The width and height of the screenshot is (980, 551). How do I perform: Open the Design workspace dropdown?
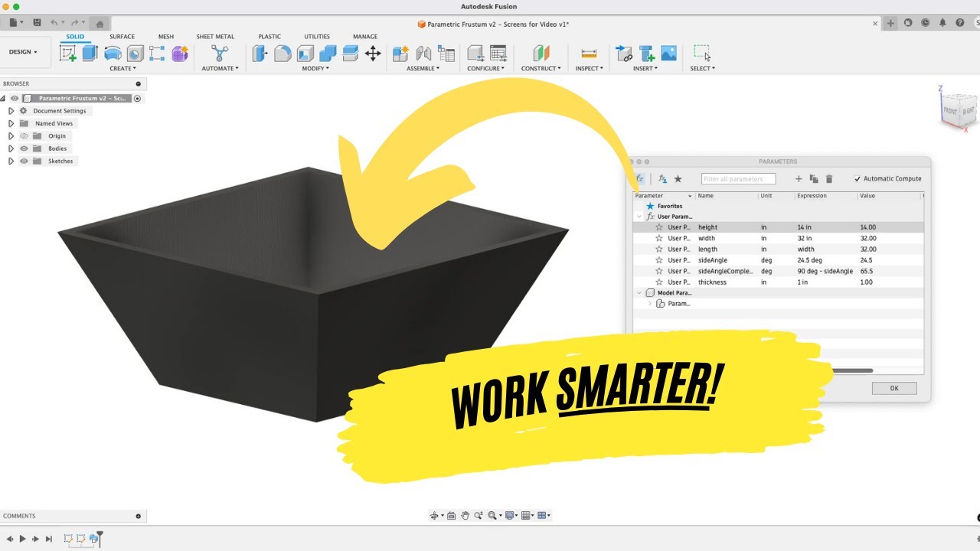coord(23,52)
